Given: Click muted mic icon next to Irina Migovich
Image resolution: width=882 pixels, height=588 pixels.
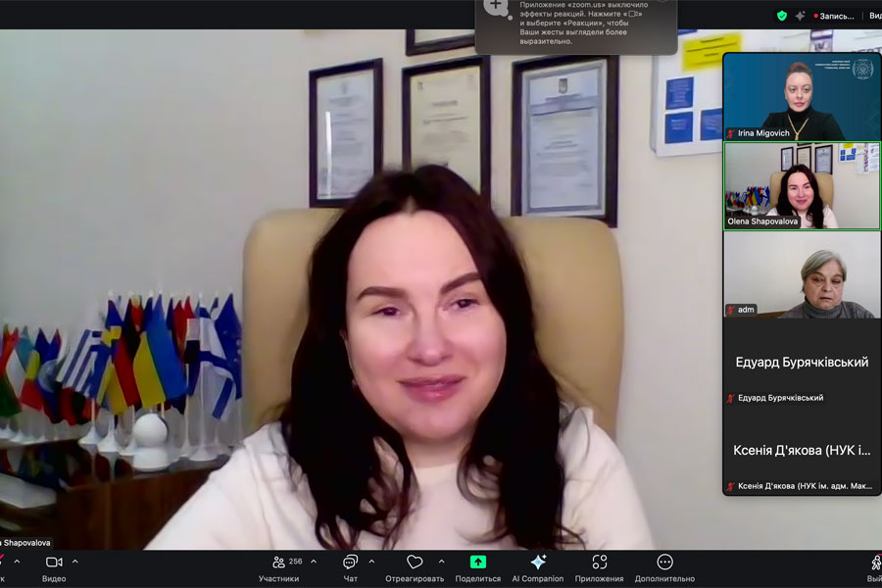Looking at the screenshot, I should click(x=731, y=133).
